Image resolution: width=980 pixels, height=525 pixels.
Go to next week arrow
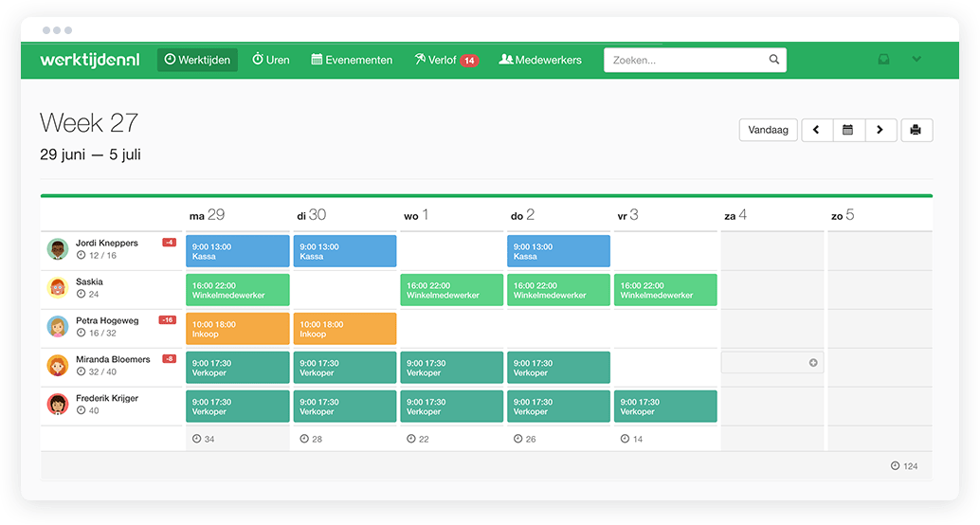coord(880,130)
